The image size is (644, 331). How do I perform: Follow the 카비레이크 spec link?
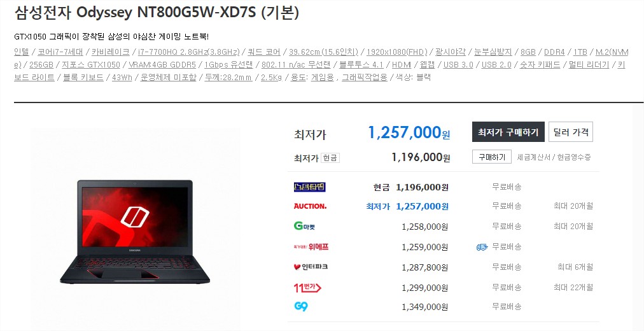(111, 52)
